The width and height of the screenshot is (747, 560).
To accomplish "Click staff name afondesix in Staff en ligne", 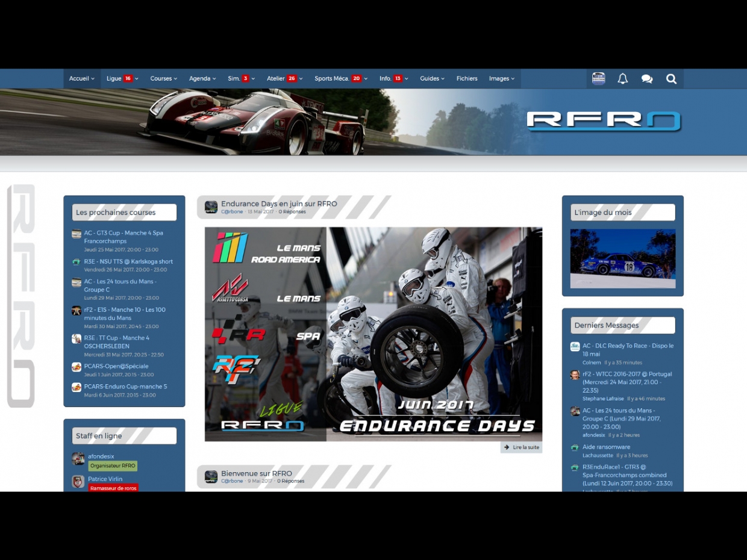I will 101,456.
